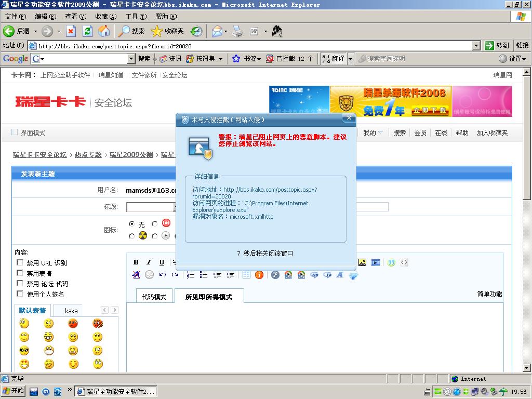The height and width of the screenshot is (399, 532).
Task: Click the 转到 Go button
Action: pos(497,46)
